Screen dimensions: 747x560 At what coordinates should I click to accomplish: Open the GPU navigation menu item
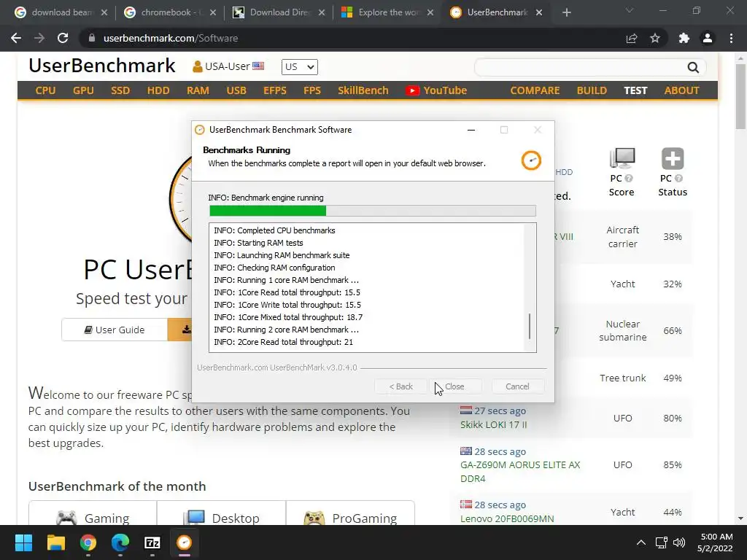[x=83, y=90]
